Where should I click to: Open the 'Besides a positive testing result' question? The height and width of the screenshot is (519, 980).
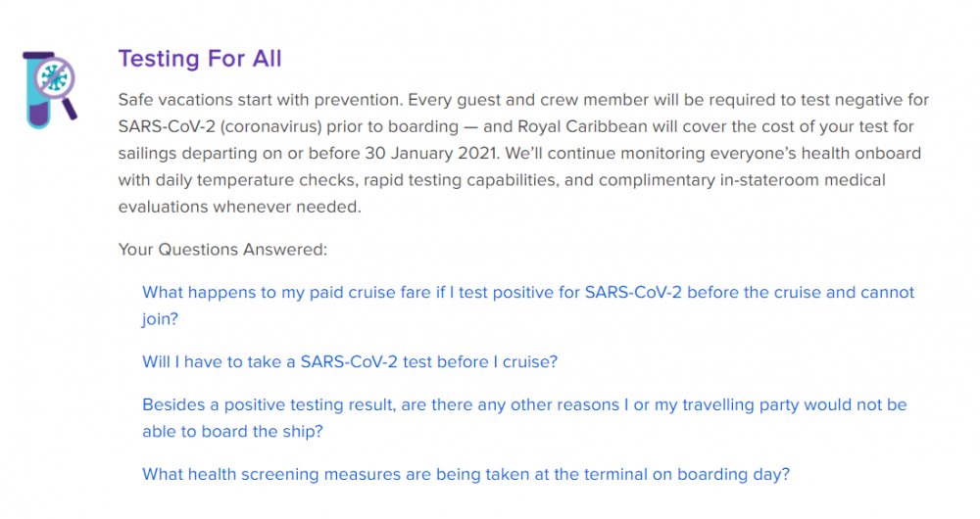point(524,418)
